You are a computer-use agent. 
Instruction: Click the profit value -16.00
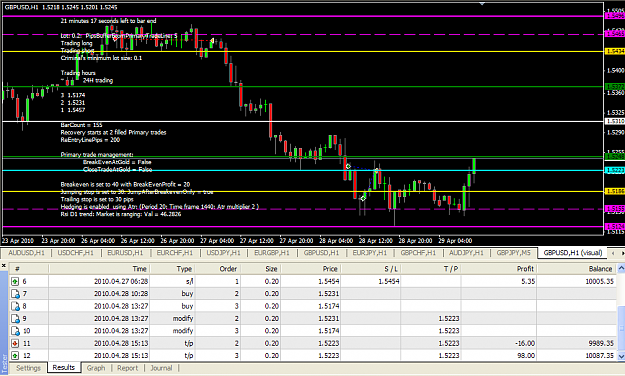tap(525, 343)
